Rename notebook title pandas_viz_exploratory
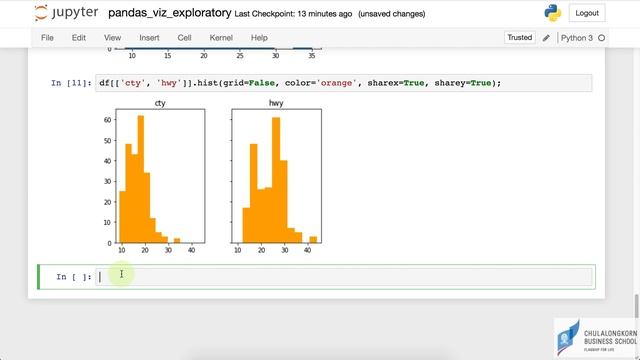Screen dimensions: 640x360 (x=170, y=13)
